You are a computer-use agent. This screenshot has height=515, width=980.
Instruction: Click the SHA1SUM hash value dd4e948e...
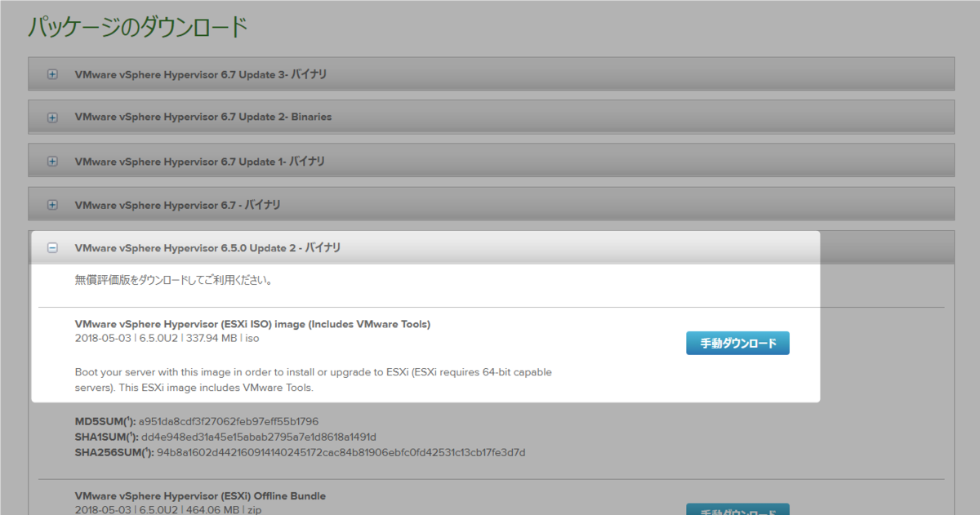pos(257,437)
